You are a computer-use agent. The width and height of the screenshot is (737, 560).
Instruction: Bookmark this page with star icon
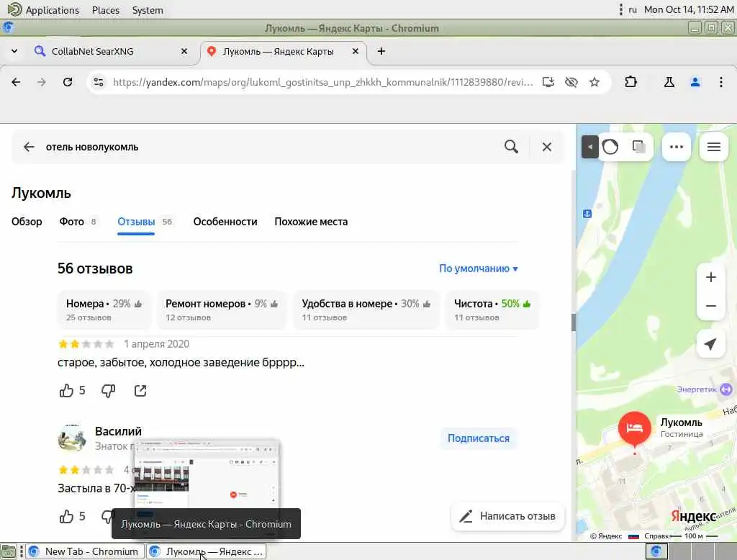[x=594, y=82]
